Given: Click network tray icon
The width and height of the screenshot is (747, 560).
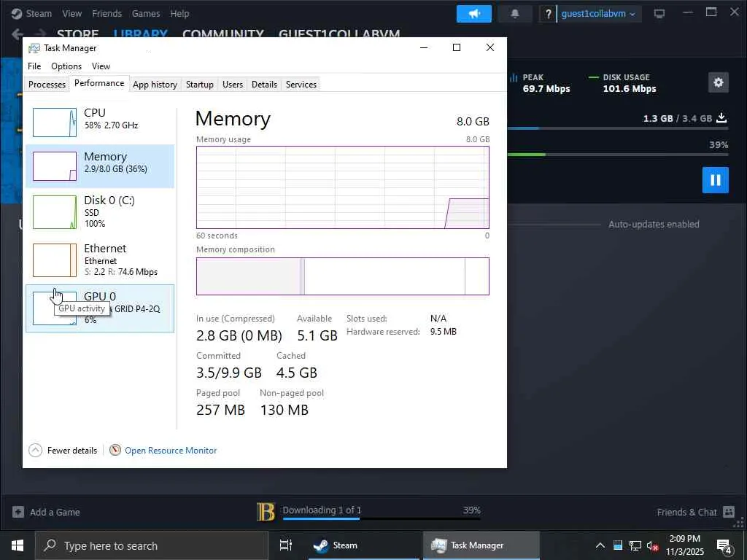Looking at the screenshot, I should [635, 545].
